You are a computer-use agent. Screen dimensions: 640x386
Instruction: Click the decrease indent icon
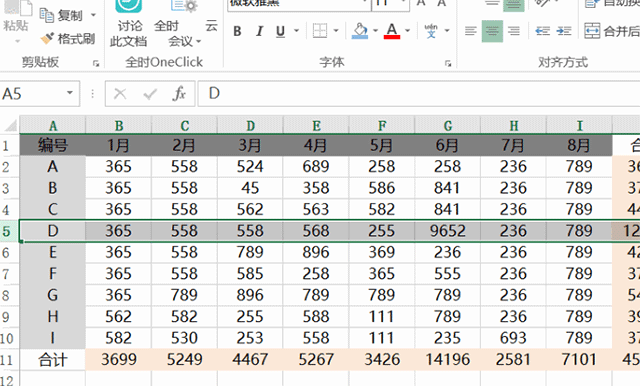pos(542,31)
